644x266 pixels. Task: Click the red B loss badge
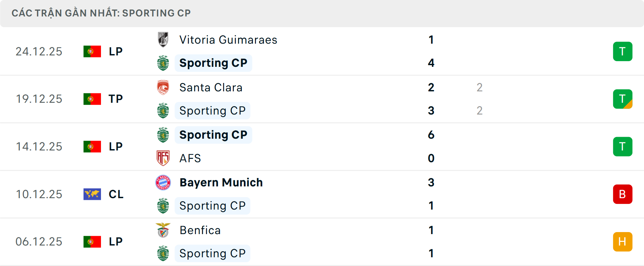623,194
